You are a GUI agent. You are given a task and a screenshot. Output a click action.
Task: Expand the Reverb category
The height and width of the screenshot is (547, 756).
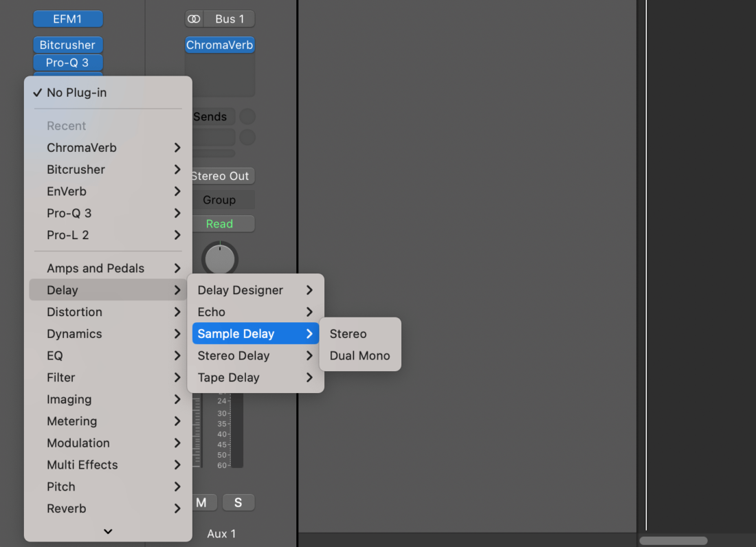108,509
